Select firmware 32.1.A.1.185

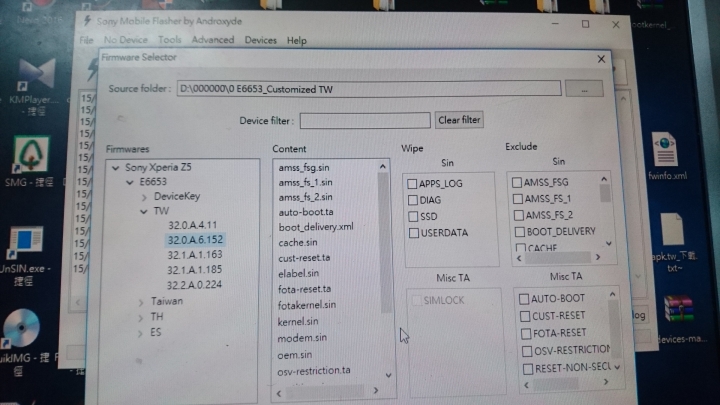(x=194, y=270)
